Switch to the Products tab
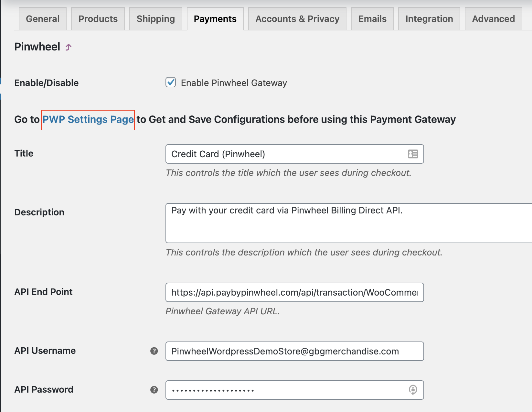The width and height of the screenshot is (532, 412). click(98, 19)
